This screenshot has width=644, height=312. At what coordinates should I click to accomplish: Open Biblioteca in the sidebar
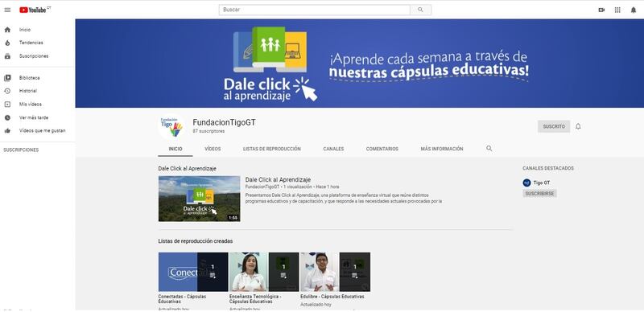click(30, 77)
